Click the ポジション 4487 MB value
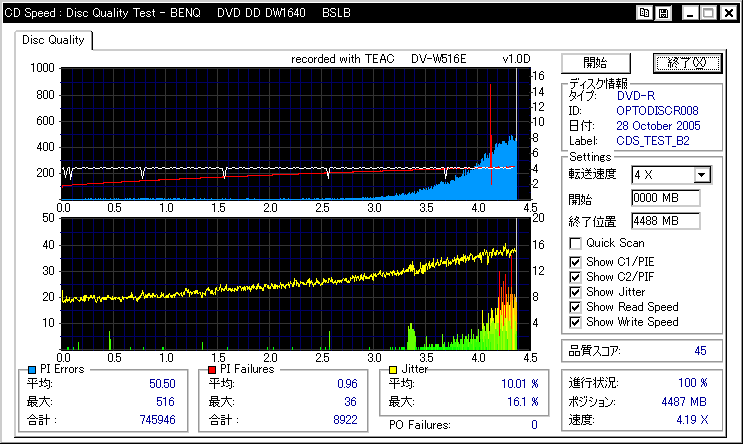The height and width of the screenshot is (444, 743). [x=684, y=402]
